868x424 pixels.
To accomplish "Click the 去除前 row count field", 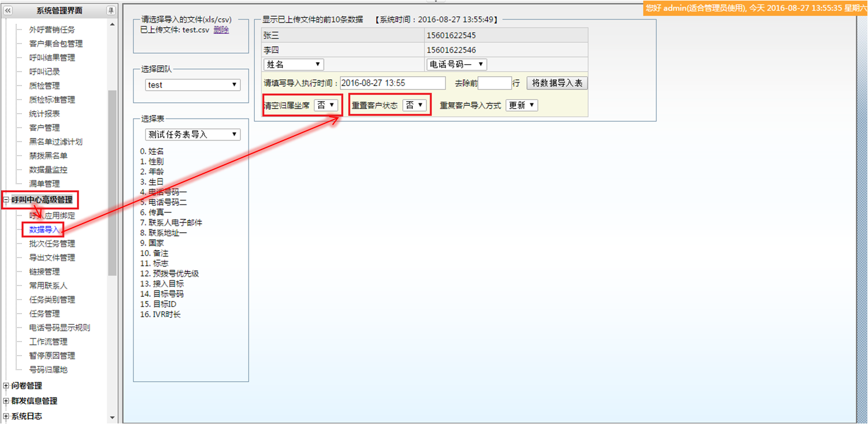I will tap(495, 83).
